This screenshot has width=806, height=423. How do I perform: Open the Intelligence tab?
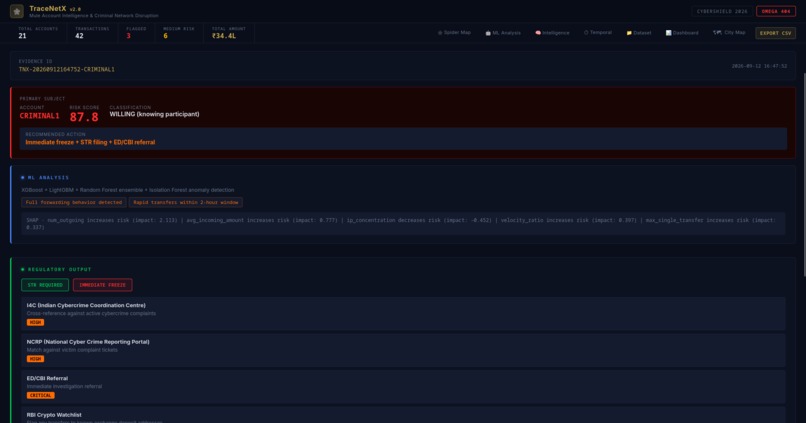552,33
